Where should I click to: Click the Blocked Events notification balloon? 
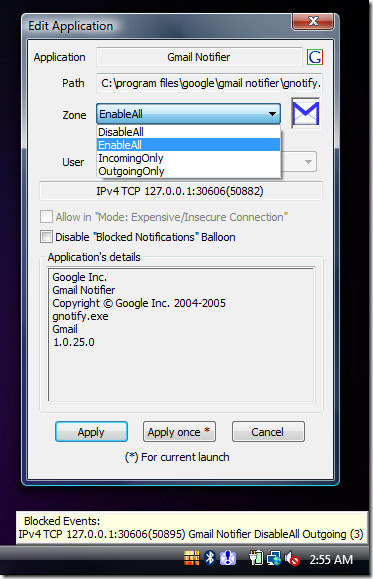(192, 527)
